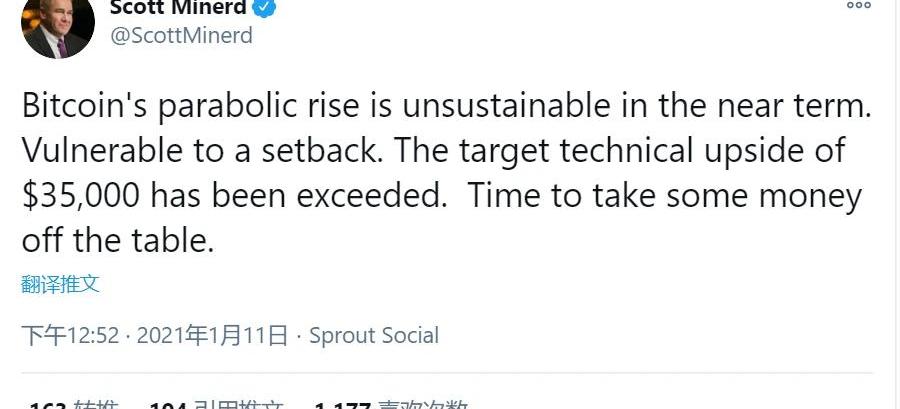This screenshot has height=409, width=900.
Task: Click the Scott Minerd display name
Action: [x=177, y=7]
